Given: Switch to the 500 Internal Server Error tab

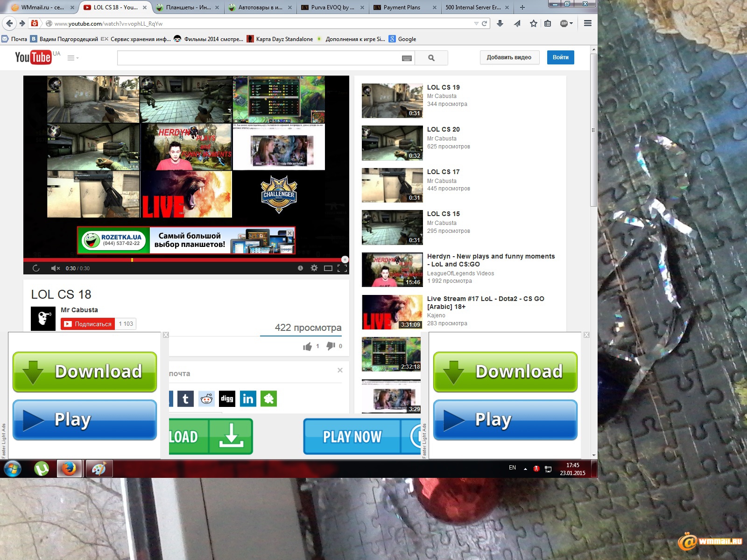Looking at the screenshot, I should (x=476, y=7).
